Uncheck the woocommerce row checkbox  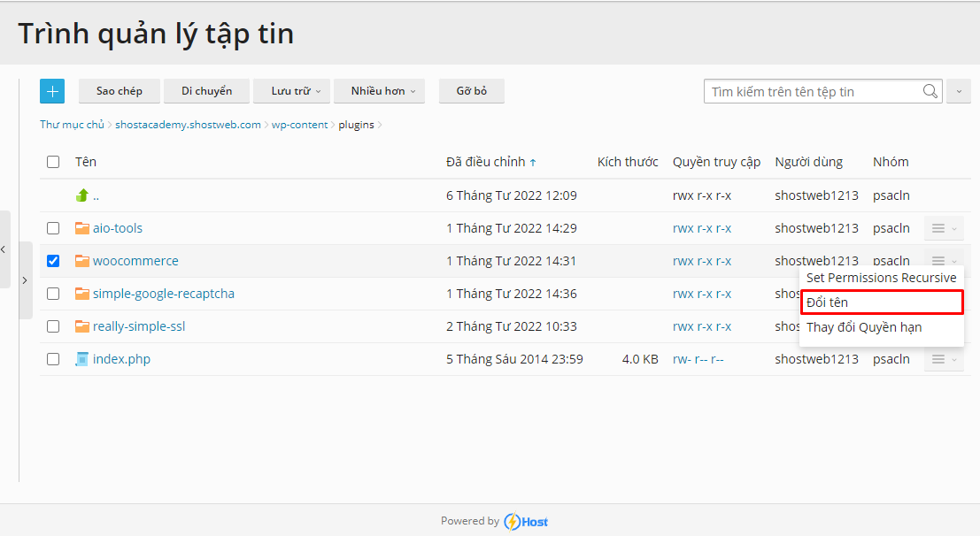pyautogui.click(x=52, y=260)
